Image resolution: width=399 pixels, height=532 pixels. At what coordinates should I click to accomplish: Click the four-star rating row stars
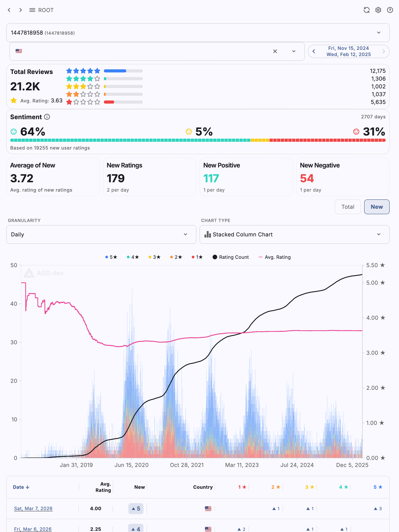[83, 79]
